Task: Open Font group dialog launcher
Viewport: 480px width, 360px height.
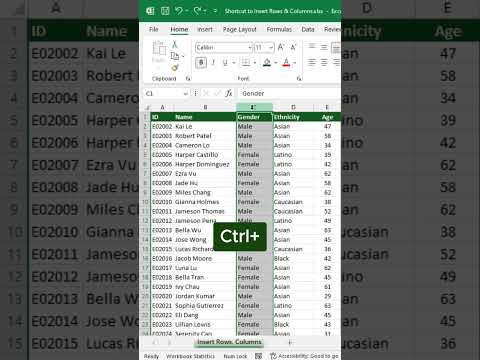Action: [x=299, y=79]
